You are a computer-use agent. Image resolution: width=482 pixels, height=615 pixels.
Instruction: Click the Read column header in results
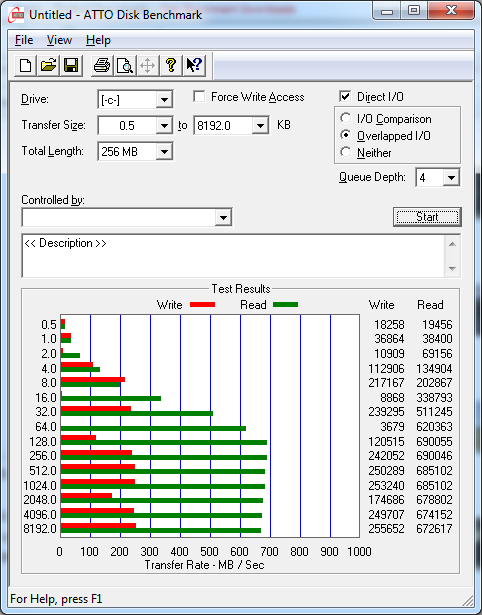[430, 305]
